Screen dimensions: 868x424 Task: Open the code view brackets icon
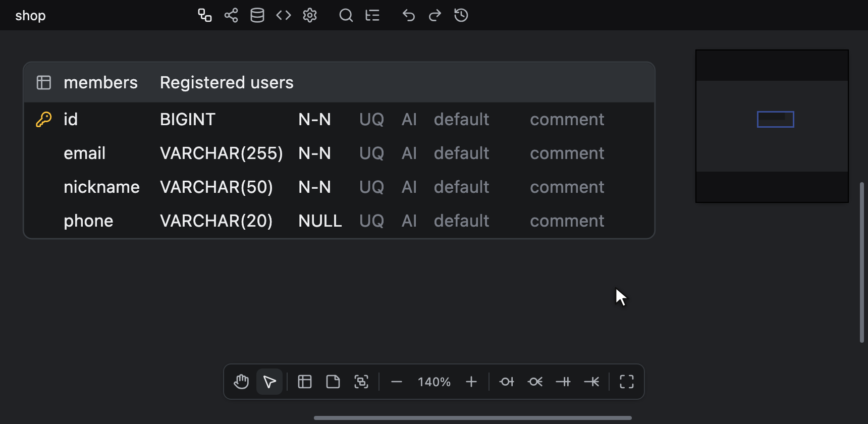point(284,15)
